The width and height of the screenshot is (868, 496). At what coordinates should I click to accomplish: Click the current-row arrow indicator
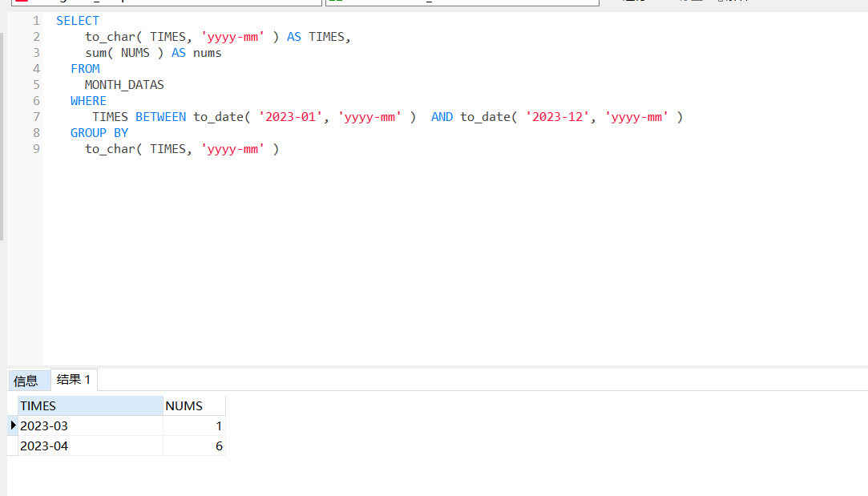tap(13, 425)
